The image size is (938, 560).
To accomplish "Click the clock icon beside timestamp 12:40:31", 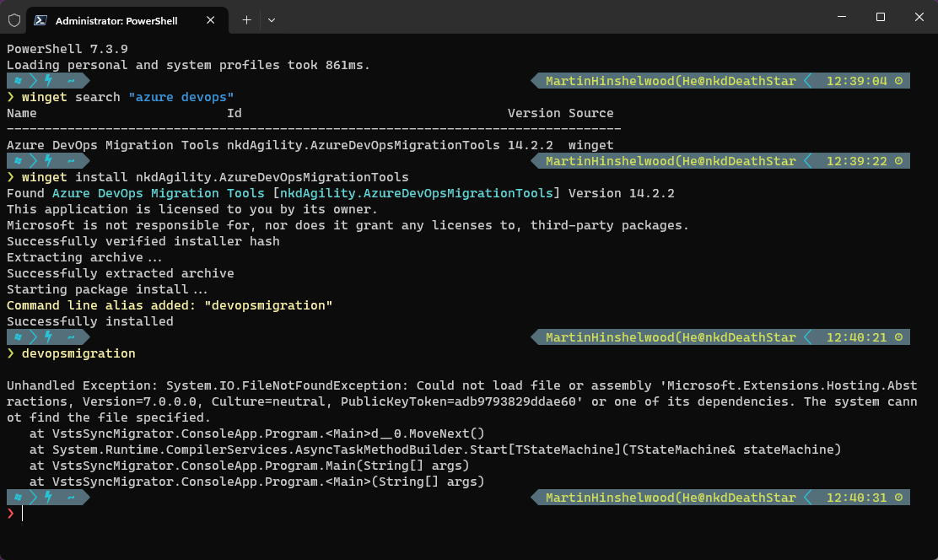I will tap(899, 497).
